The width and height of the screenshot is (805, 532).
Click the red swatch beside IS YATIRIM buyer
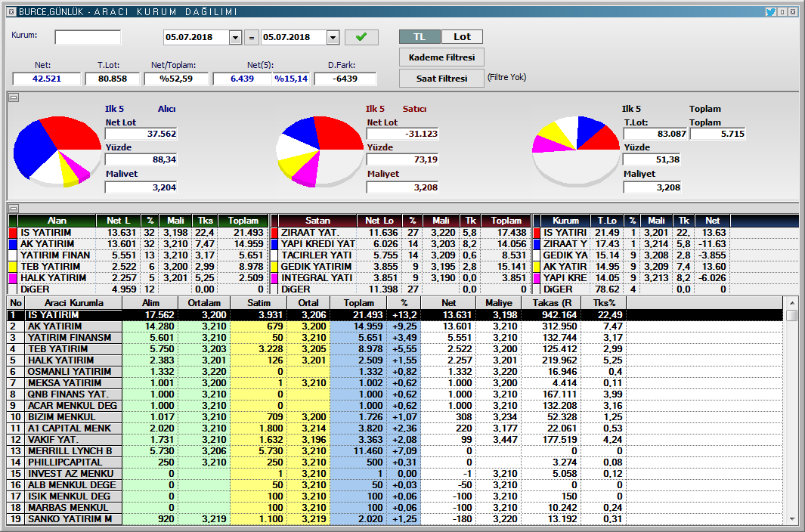coord(14,233)
